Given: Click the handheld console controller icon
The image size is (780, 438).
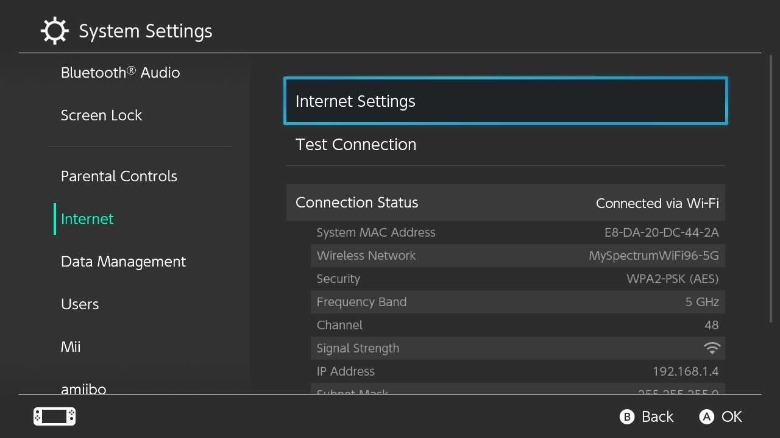Looking at the screenshot, I should point(55,416).
